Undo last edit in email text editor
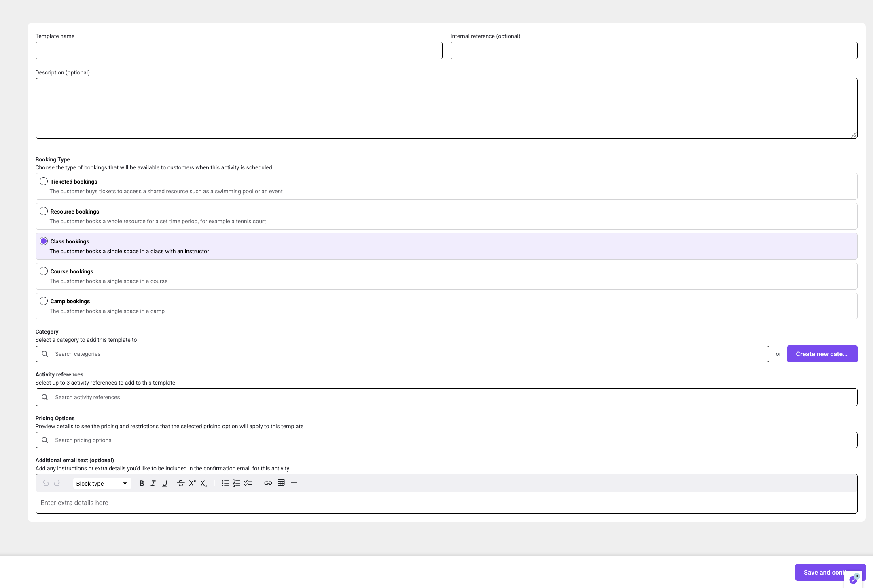 pyautogui.click(x=46, y=483)
